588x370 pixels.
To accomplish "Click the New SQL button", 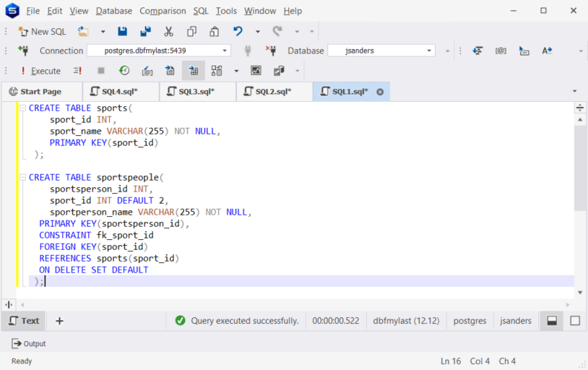I will pyautogui.click(x=42, y=32).
